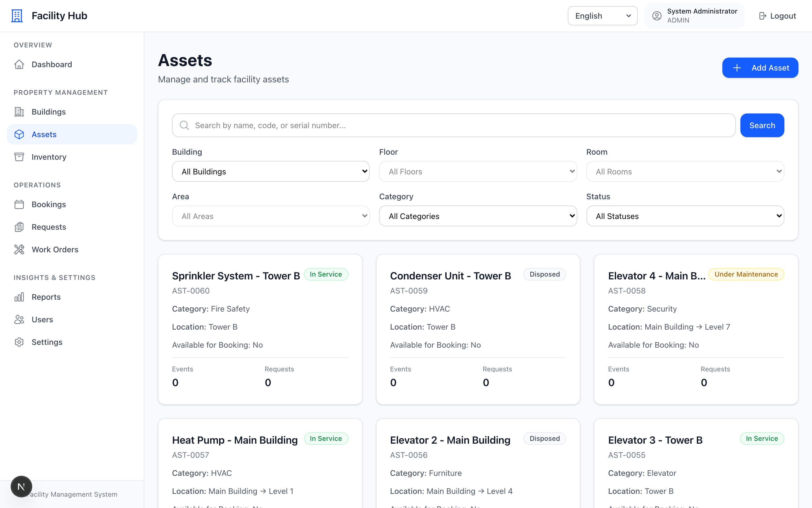
Task: Open the All Floors dropdown
Action: (478, 171)
